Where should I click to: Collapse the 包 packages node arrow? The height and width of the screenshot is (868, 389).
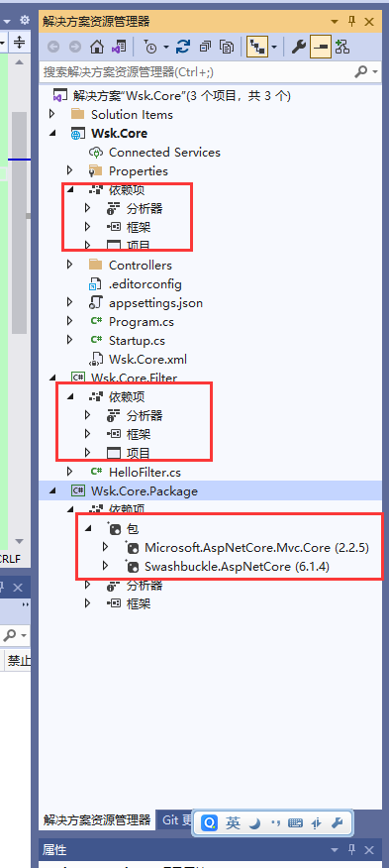(88, 529)
